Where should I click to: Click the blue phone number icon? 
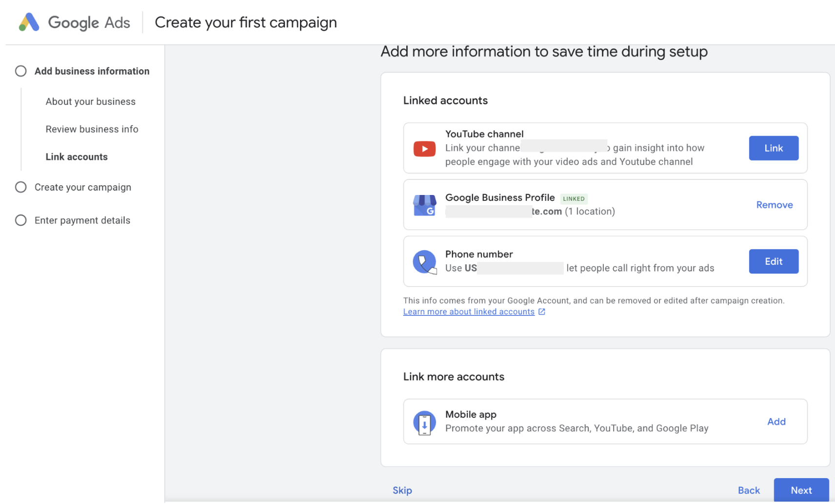click(x=424, y=262)
